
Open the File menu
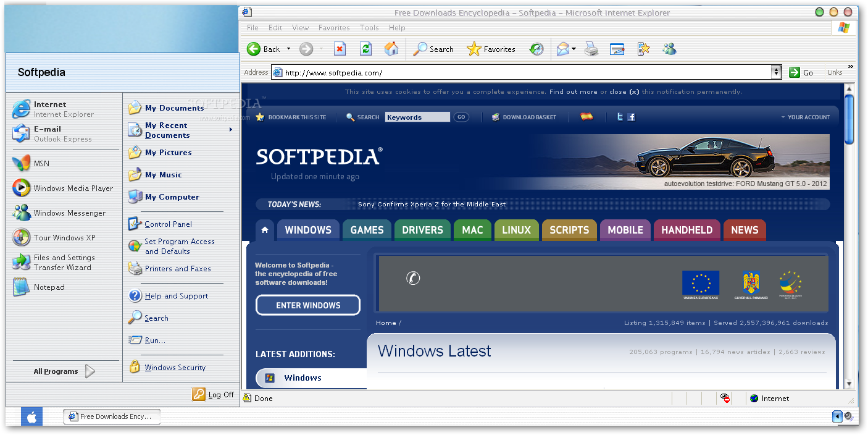[x=252, y=28]
